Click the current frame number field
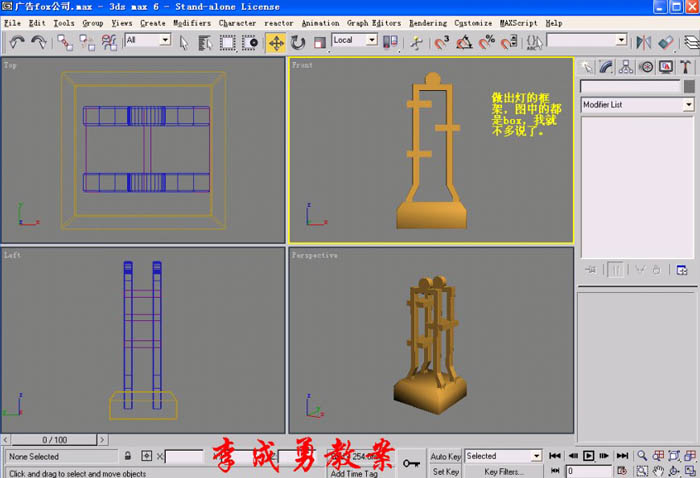 [588, 471]
